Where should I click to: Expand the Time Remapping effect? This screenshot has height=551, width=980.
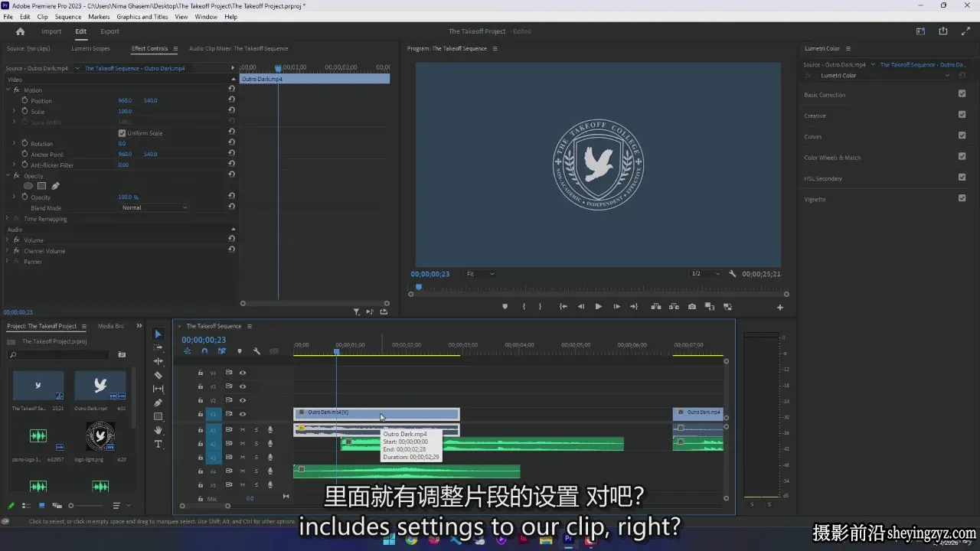click(x=8, y=219)
